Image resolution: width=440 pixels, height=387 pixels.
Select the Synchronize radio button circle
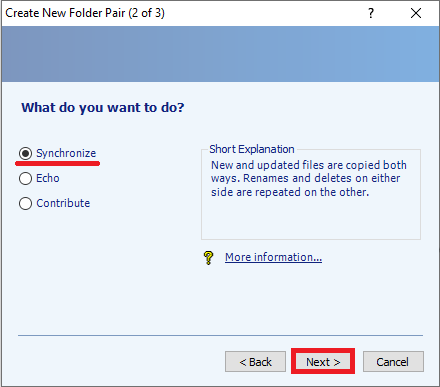pyautogui.click(x=26, y=153)
